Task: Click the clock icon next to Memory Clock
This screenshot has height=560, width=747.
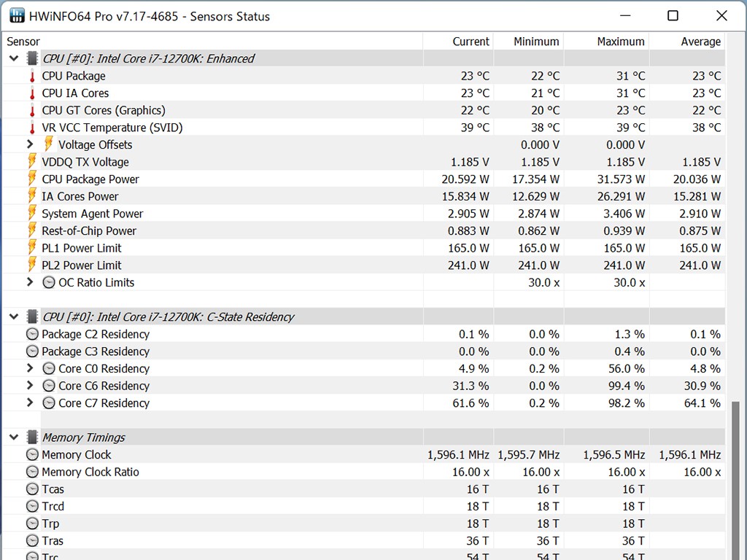Action: tap(32, 454)
